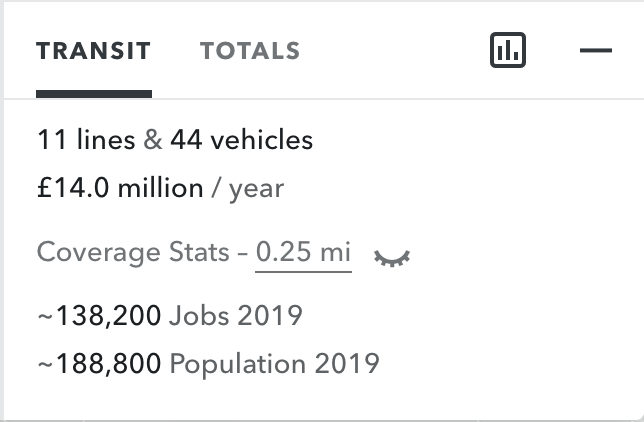The height and width of the screenshot is (422, 644).
Task: Click the dark underline beneath TRANSIT
Action: [x=94, y=94]
